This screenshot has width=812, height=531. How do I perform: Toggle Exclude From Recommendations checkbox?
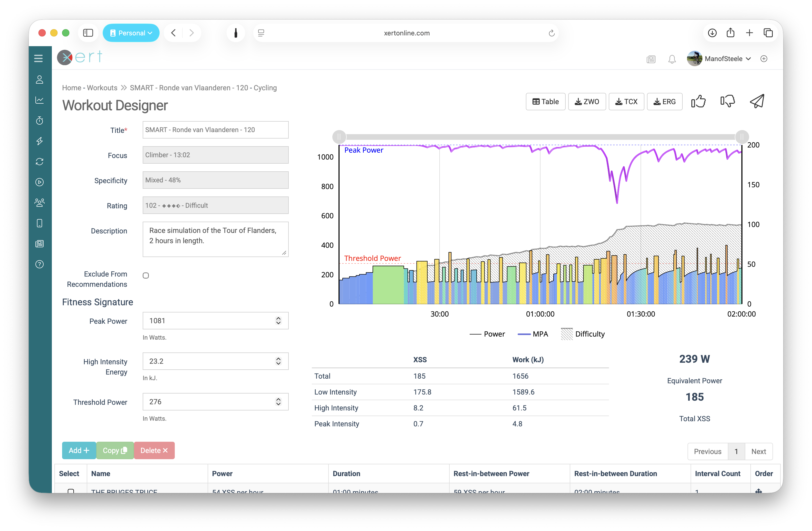(x=146, y=275)
